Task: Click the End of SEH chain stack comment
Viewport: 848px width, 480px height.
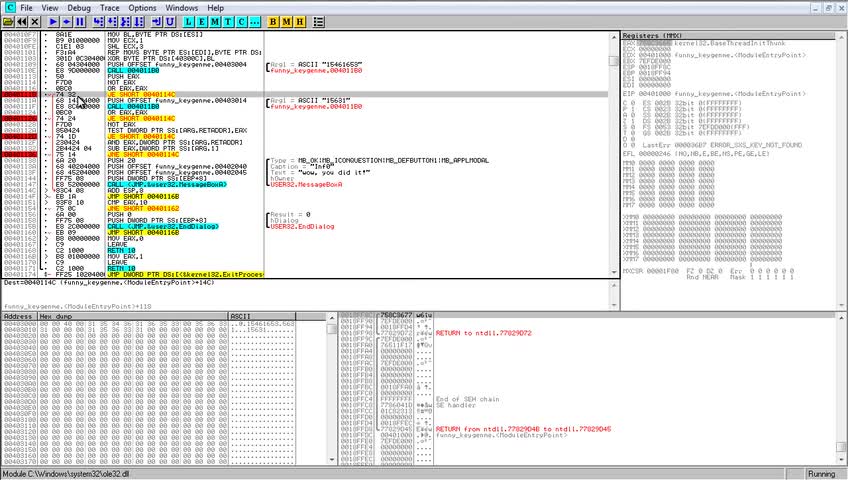Action: [467, 399]
